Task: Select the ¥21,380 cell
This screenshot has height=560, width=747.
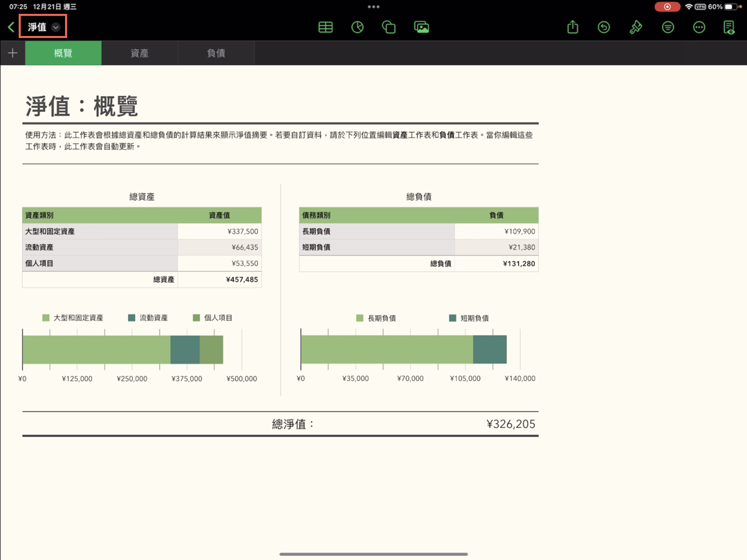Action: pyautogui.click(x=497, y=247)
